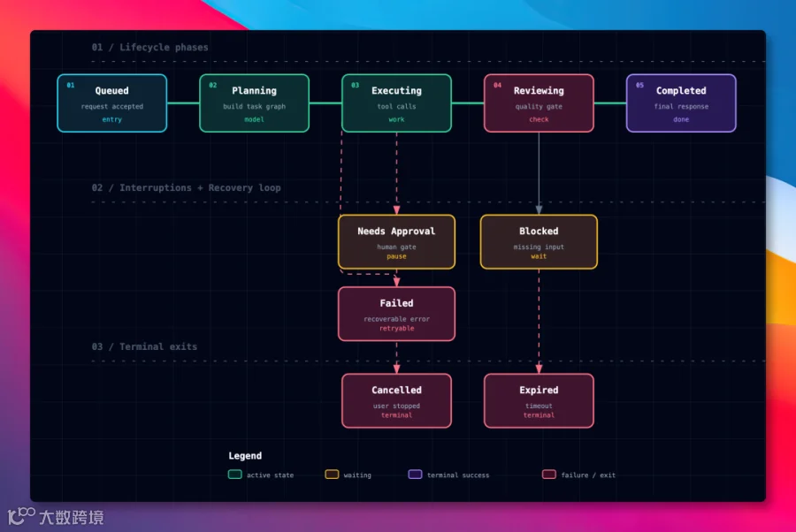The width and height of the screenshot is (796, 532).
Task: Click the Reviewing quality gate node
Action: click(x=539, y=103)
